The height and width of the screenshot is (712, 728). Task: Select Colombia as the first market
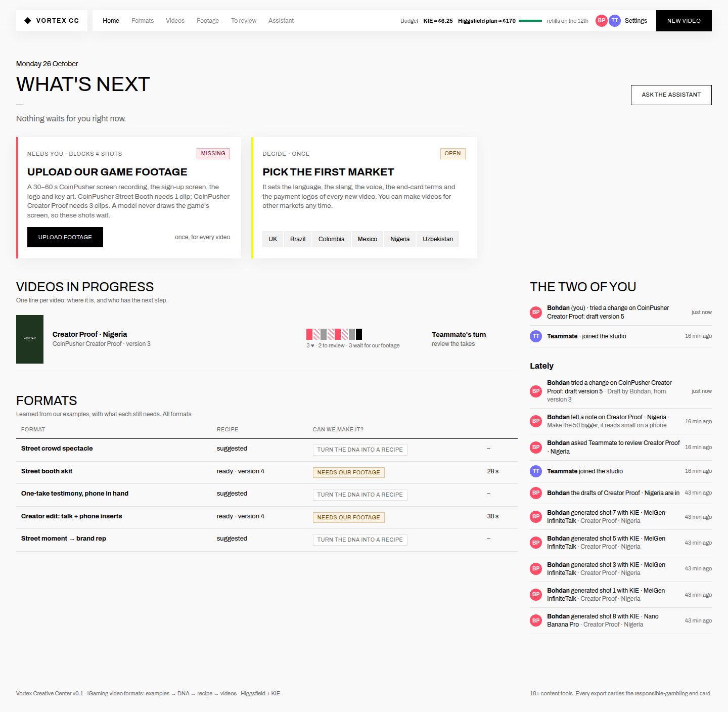coord(332,239)
